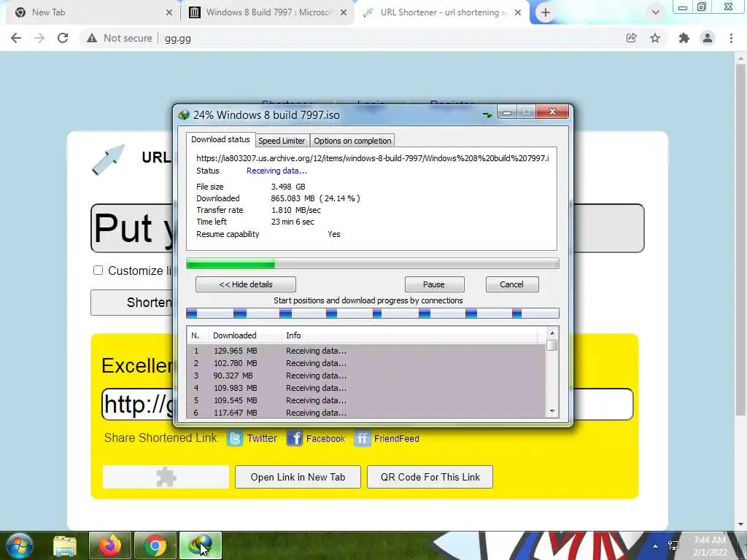Close the New Tab tab
The width and height of the screenshot is (747, 560).
click(x=169, y=13)
